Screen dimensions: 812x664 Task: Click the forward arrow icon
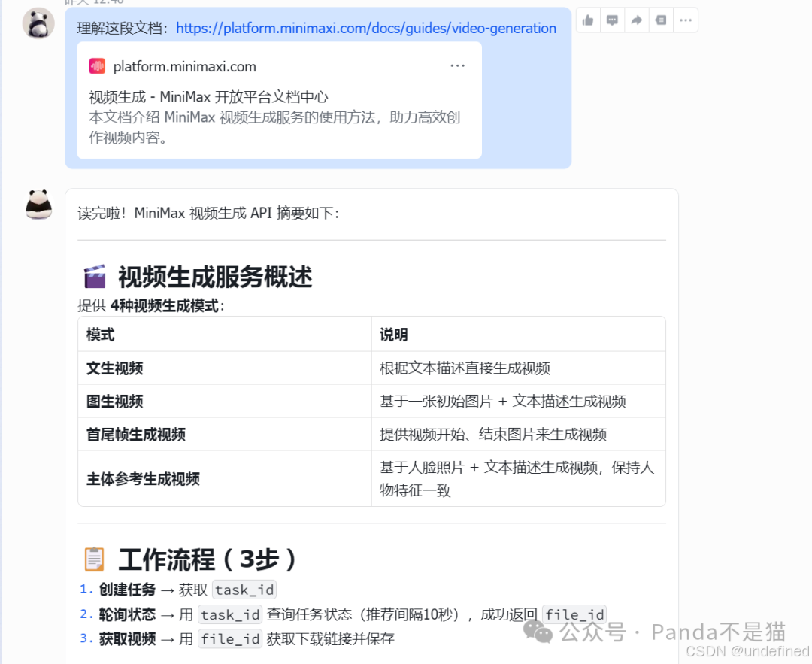(637, 20)
